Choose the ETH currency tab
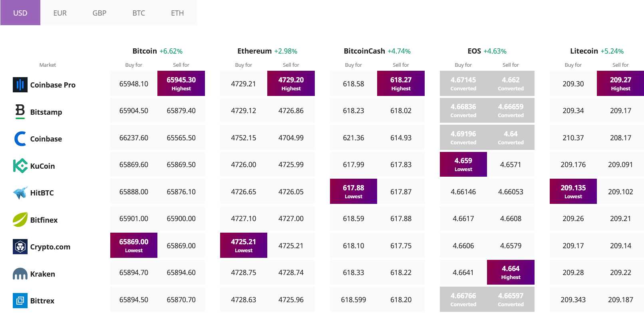644x313 pixels. tap(177, 13)
